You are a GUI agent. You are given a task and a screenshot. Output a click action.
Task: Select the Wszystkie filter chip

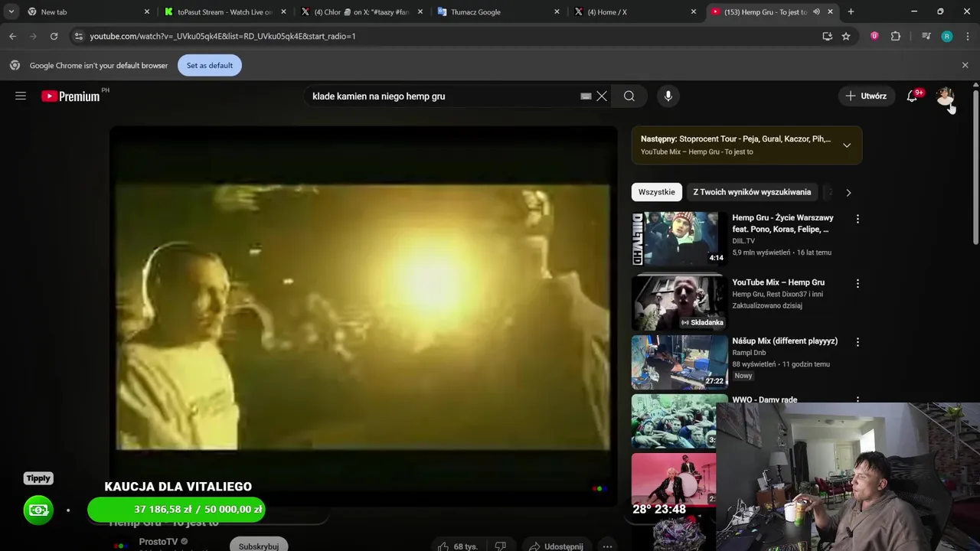point(657,192)
